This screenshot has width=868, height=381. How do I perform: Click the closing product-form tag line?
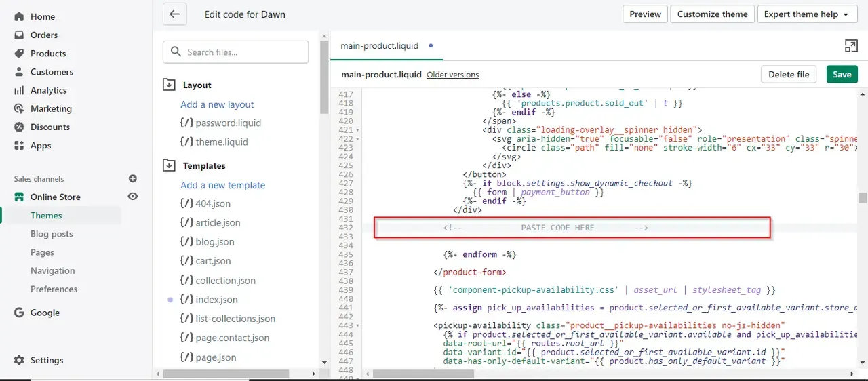tap(470, 272)
